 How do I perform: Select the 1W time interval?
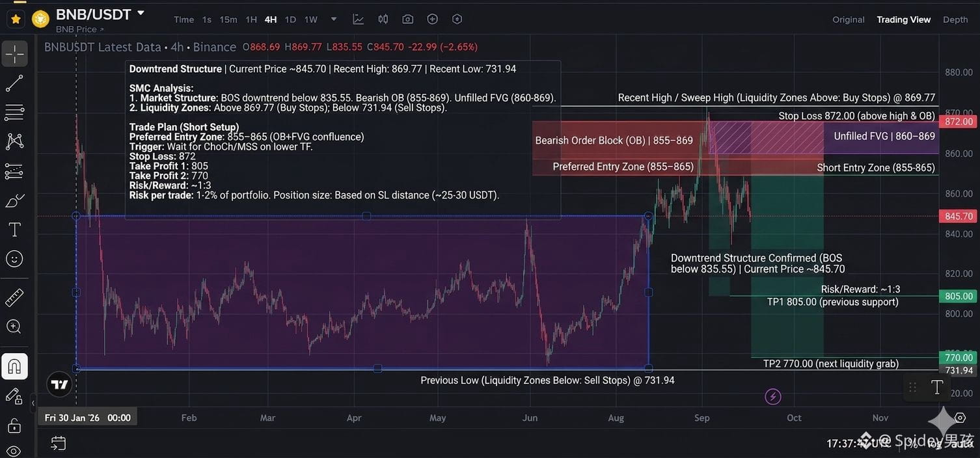pos(311,20)
